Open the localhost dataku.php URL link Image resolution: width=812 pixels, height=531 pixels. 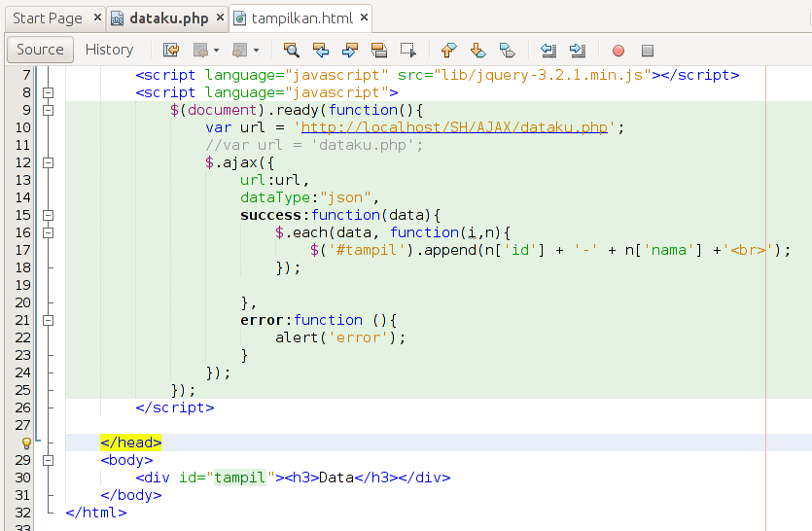pos(454,127)
